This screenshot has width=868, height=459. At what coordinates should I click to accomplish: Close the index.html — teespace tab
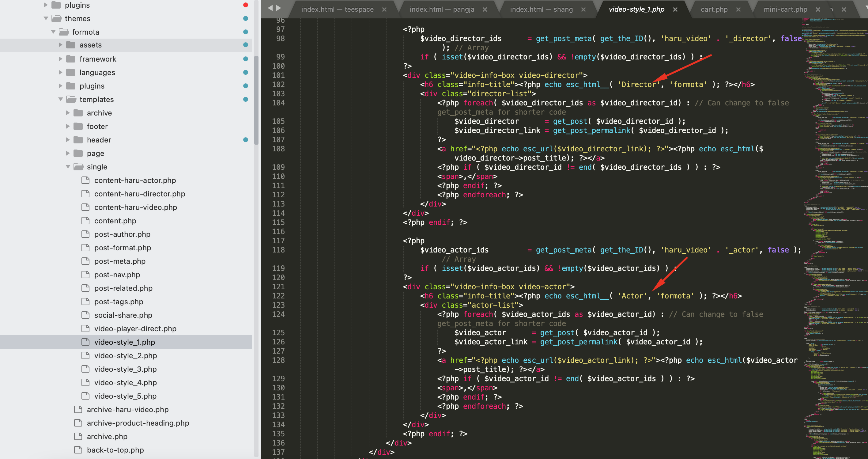click(x=384, y=9)
